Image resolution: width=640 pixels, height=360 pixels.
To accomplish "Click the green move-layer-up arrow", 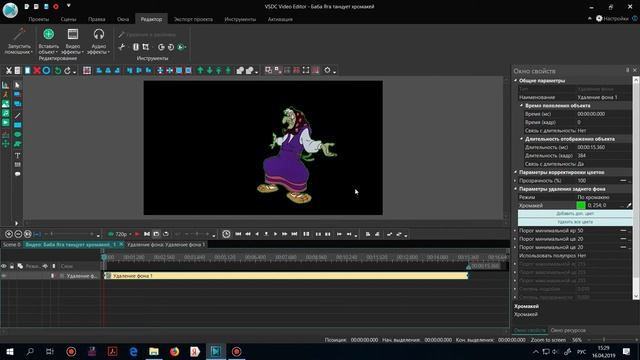I will click(200, 71).
